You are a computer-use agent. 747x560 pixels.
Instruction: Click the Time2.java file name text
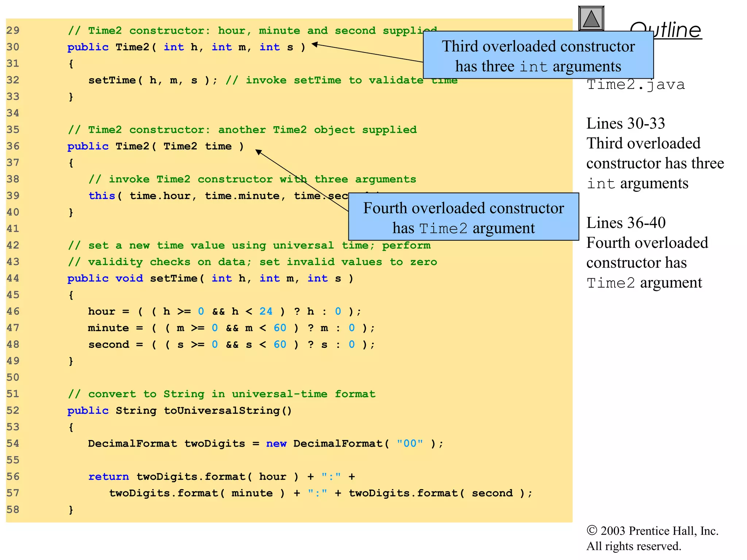636,85
